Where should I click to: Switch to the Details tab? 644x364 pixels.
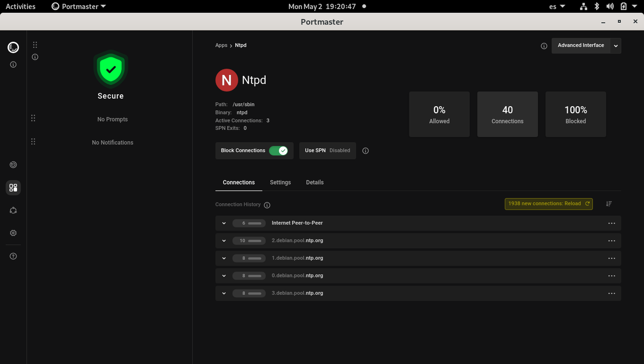point(315,182)
